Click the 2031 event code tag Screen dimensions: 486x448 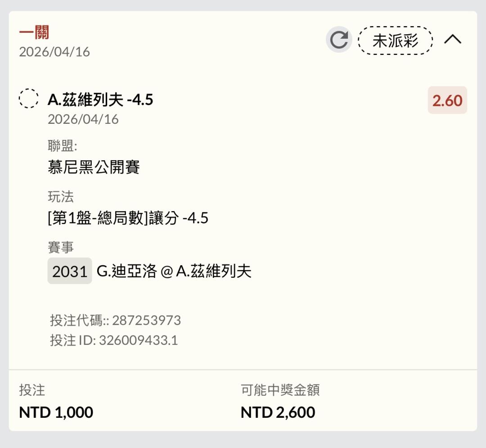(70, 271)
